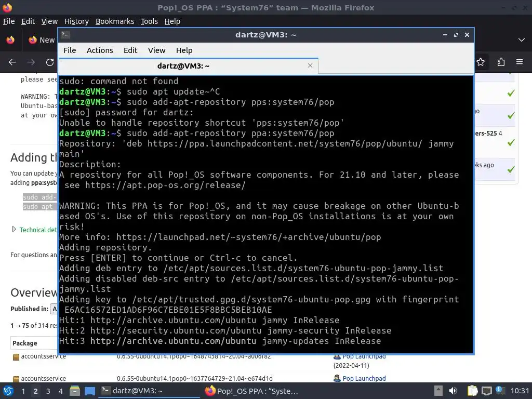The width and height of the screenshot is (532, 399).
Task: Open terminal Actions menu
Action: [100, 50]
